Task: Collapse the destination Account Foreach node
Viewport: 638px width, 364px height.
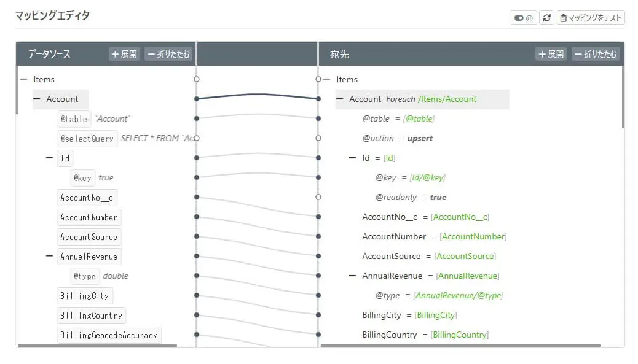Action: click(x=339, y=99)
